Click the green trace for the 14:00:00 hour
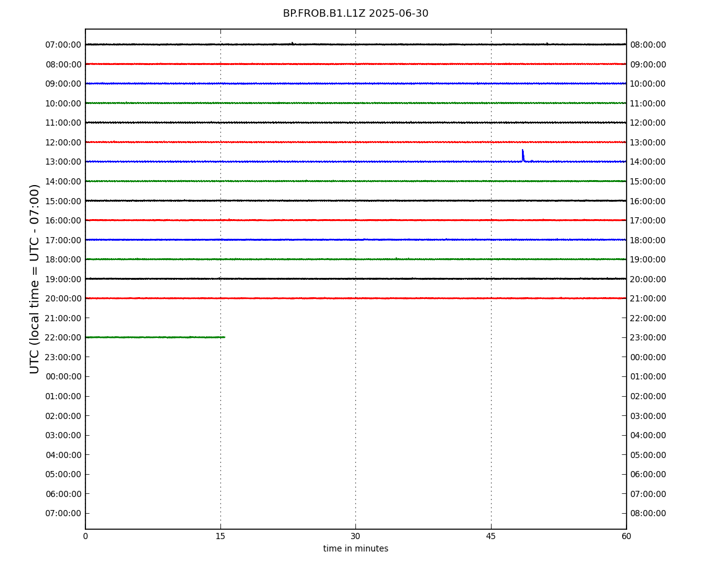This screenshot has width=712, height=588. click(x=355, y=181)
